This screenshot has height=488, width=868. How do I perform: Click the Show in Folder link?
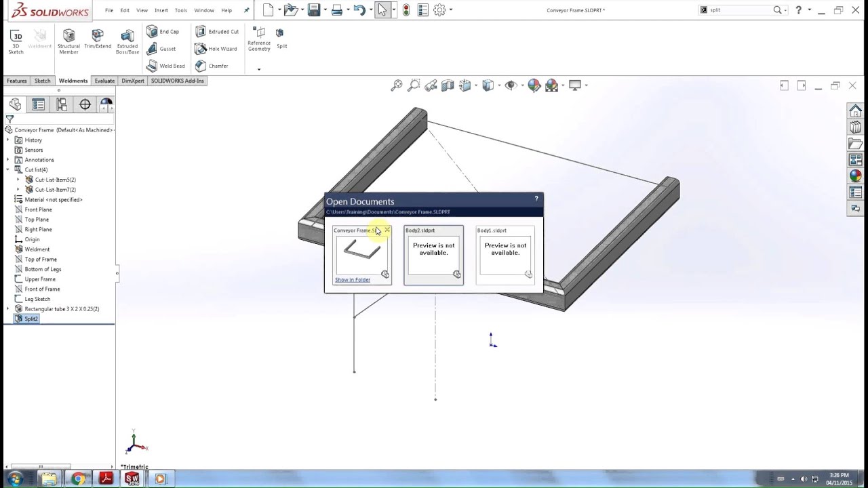click(353, 280)
